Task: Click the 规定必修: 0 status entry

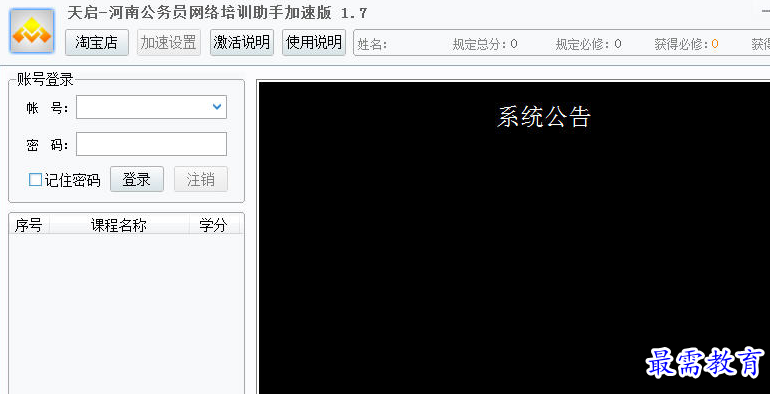Action: (588, 44)
